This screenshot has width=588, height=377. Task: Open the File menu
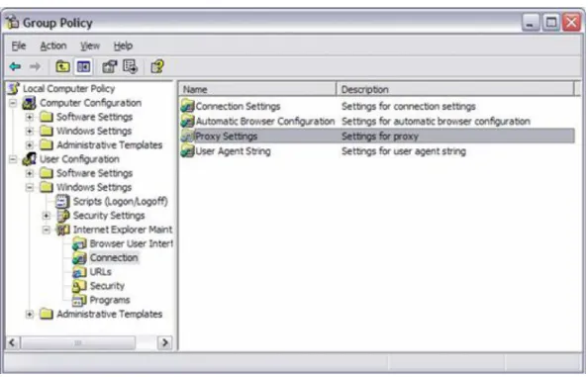(19, 46)
